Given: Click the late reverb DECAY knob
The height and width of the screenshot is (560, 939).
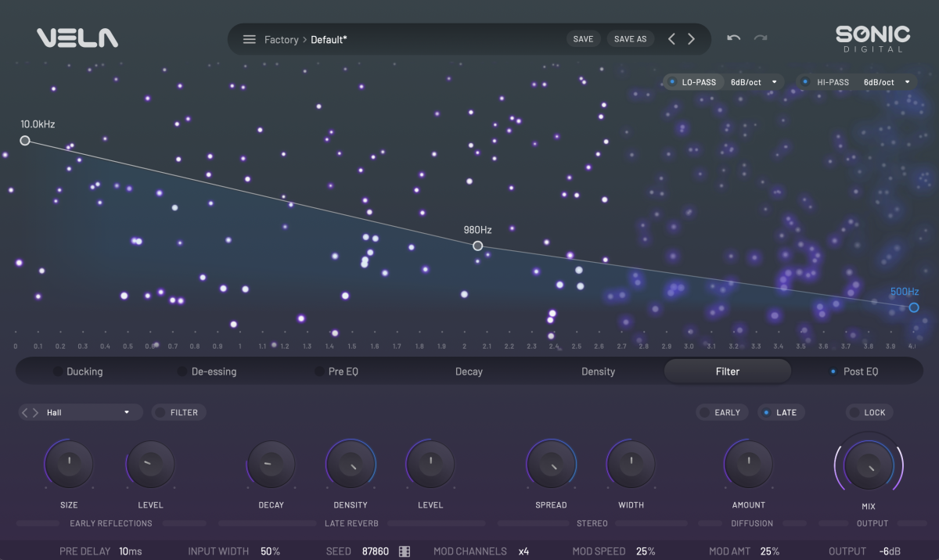Looking at the screenshot, I should (271, 464).
